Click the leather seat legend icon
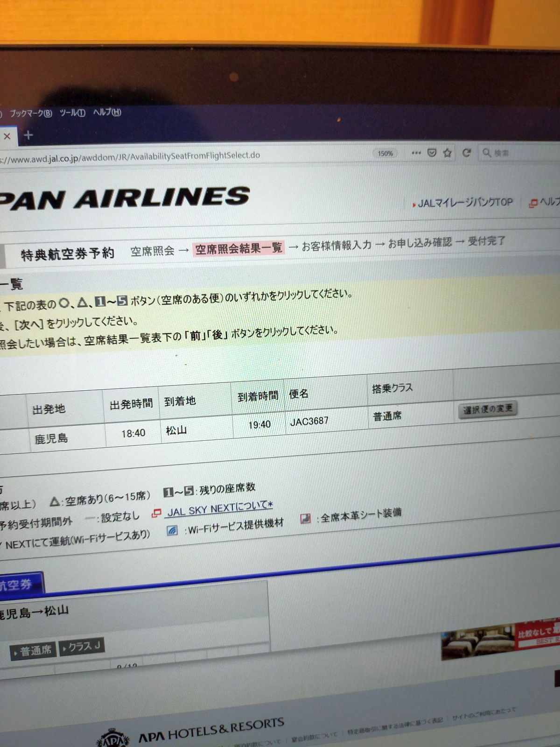Screen dimensions: 560x747 (x=305, y=519)
